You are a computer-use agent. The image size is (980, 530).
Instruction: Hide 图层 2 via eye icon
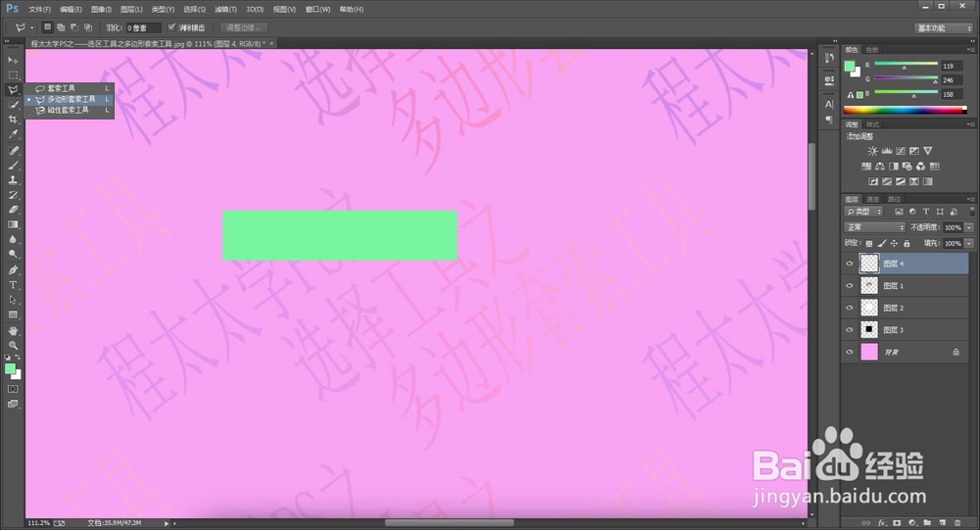850,308
